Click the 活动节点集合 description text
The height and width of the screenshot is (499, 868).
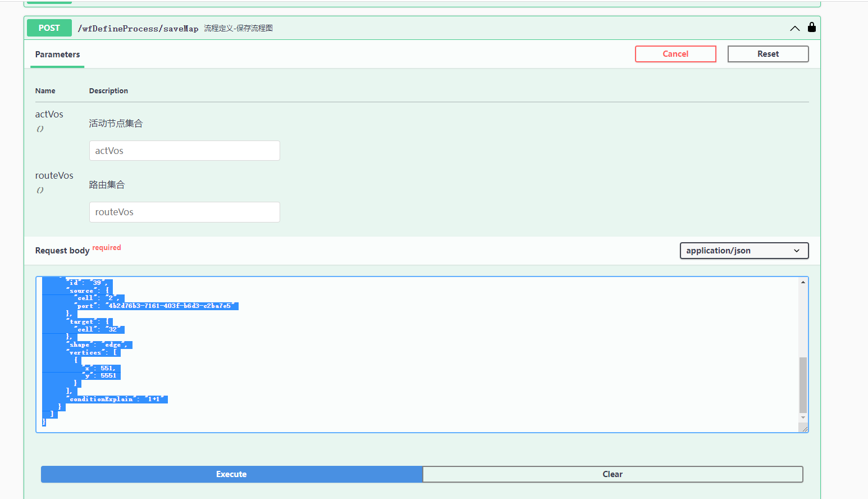tap(116, 124)
